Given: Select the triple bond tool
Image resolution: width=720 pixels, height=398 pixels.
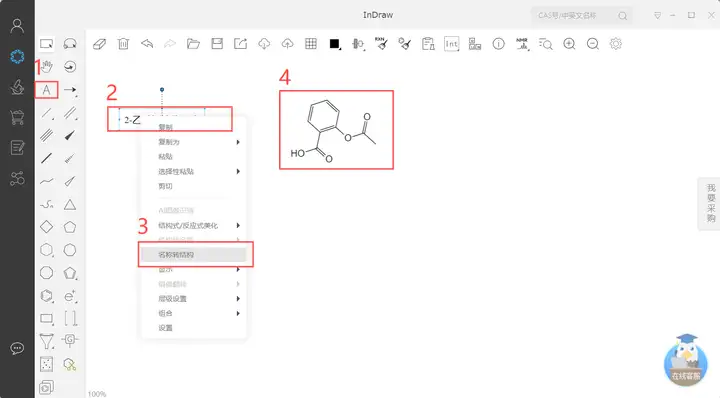Looking at the screenshot, I should (x=46, y=135).
